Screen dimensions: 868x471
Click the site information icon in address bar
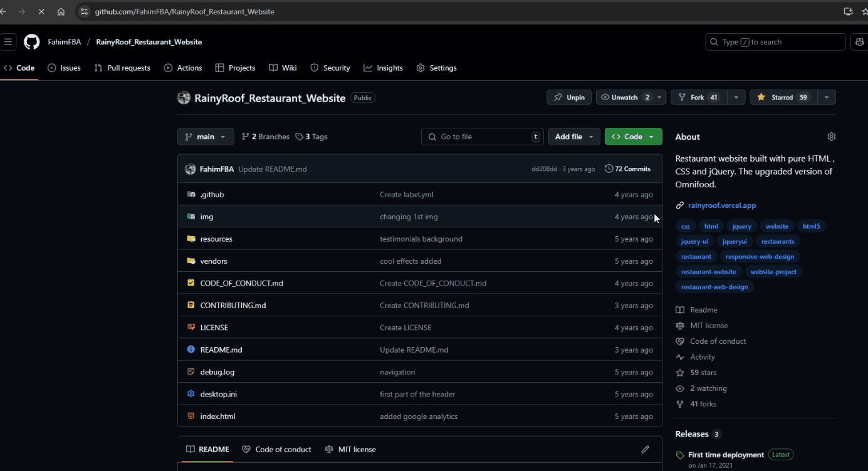point(85,11)
